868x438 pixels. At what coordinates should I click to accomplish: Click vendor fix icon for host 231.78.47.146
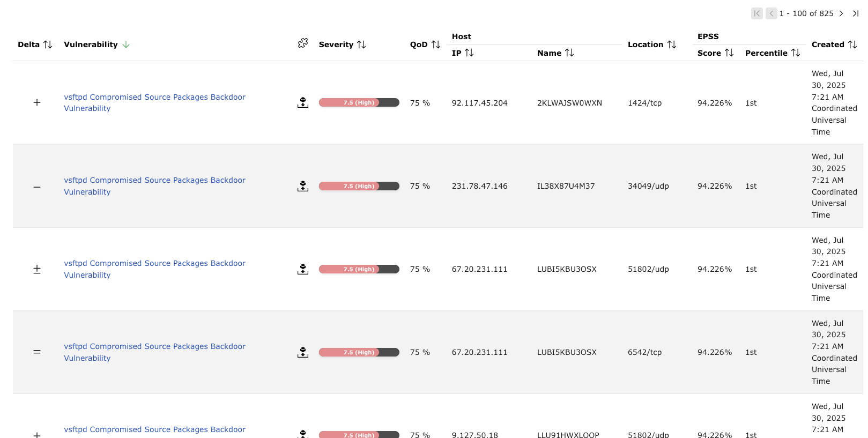click(x=303, y=186)
